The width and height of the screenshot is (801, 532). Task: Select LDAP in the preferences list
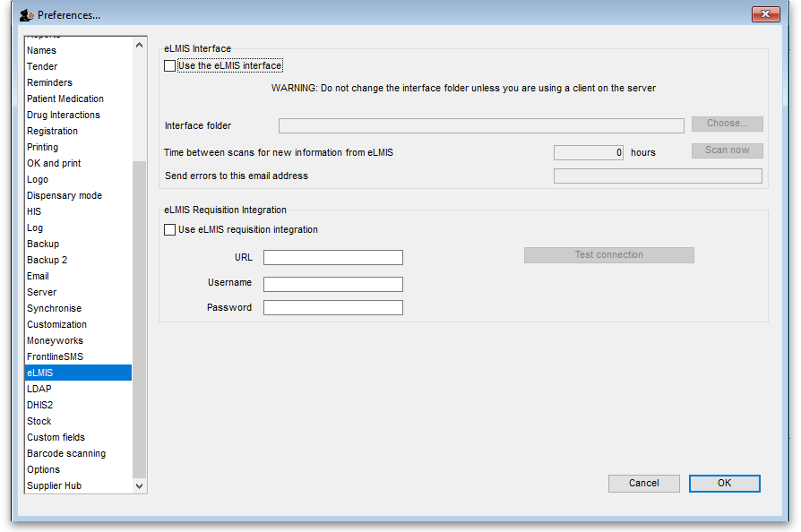click(x=39, y=389)
